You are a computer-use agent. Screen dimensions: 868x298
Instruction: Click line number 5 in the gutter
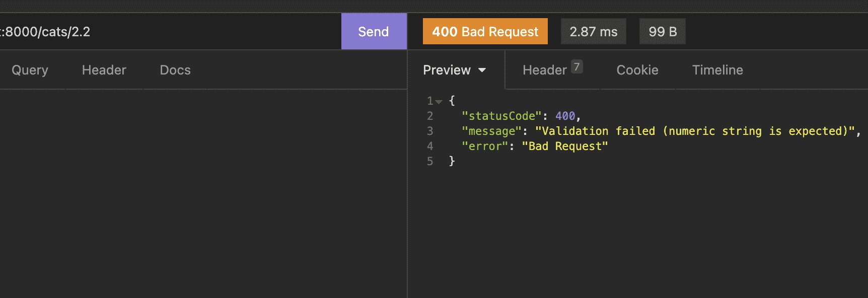click(x=430, y=162)
